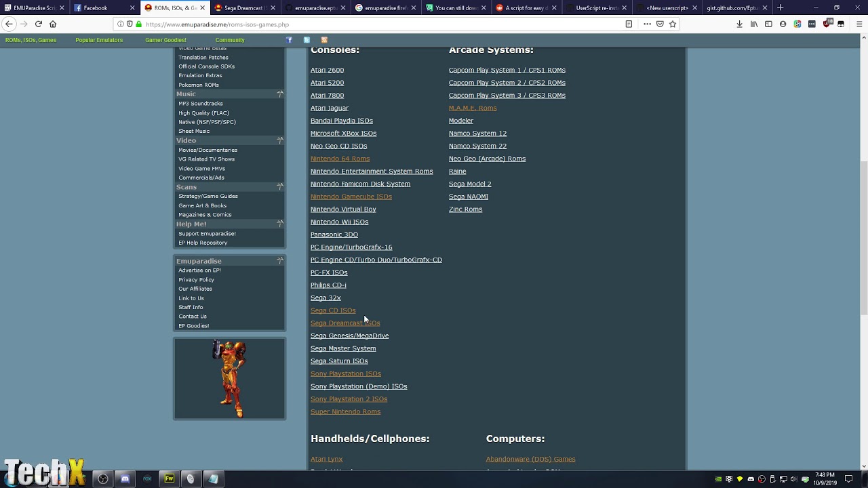The width and height of the screenshot is (868, 488).
Task: Open the Atari 2600 link
Action: (x=327, y=70)
